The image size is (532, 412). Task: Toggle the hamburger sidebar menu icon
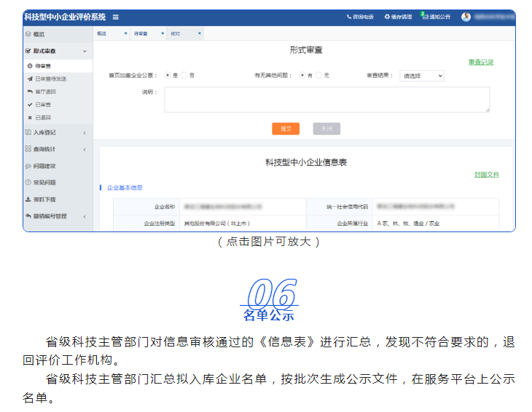tap(115, 17)
